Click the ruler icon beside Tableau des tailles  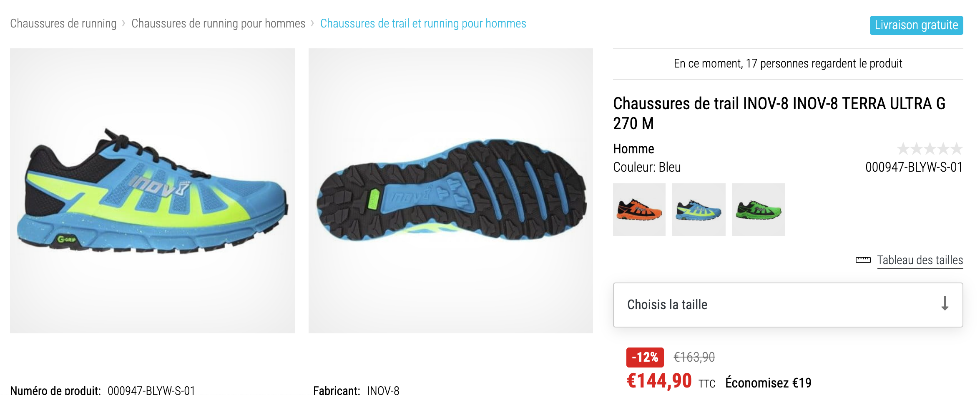tap(863, 260)
